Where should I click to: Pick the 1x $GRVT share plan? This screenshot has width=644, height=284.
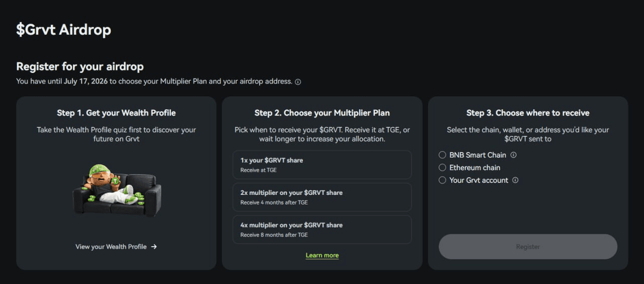322,165
